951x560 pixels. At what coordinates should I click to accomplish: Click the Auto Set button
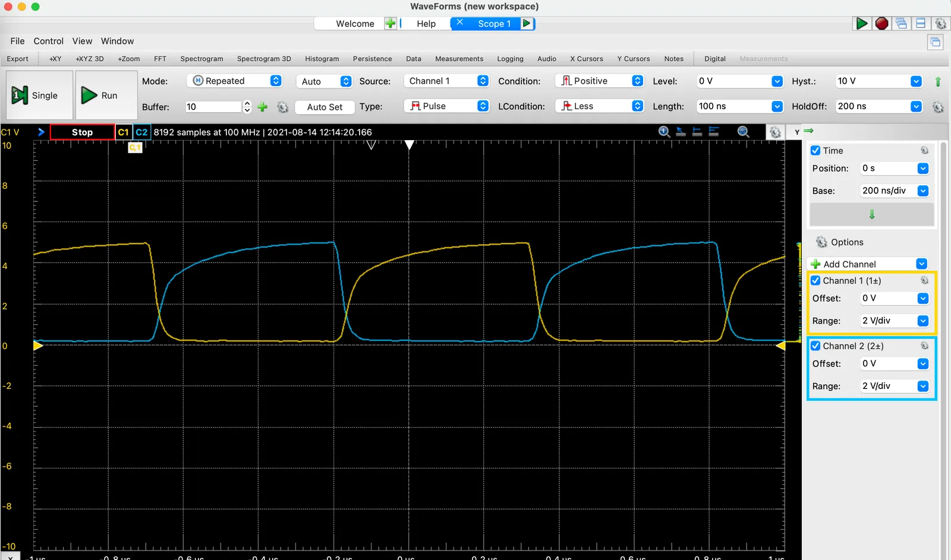(x=325, y=107)
